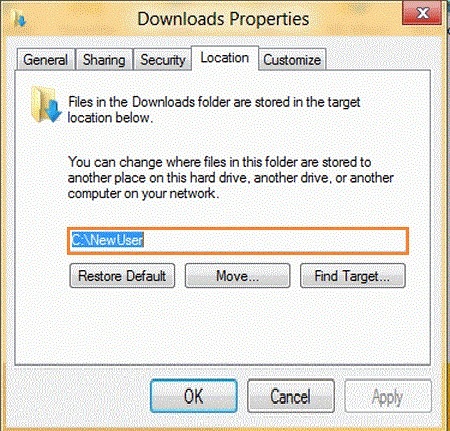Click the Downloads Properties title bar text

(x=223, y=19)
